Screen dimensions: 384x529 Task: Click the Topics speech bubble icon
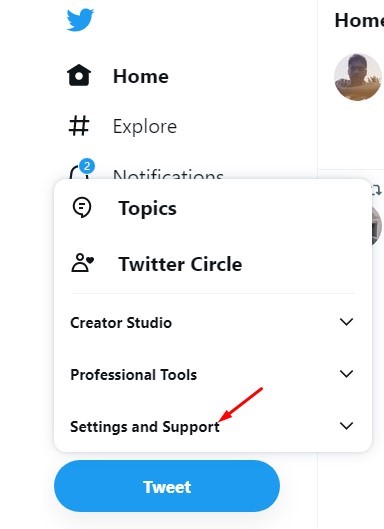82,207
